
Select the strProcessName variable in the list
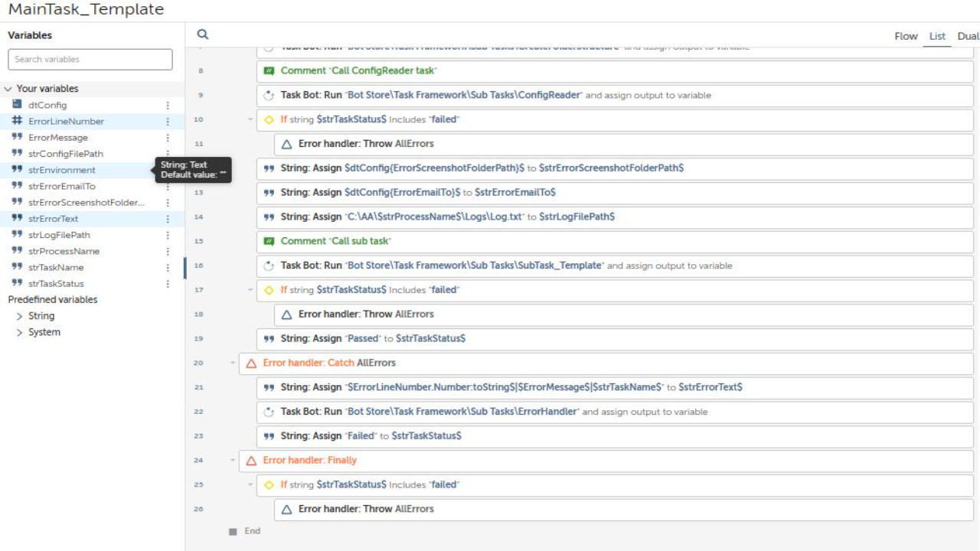coord(64,251)
